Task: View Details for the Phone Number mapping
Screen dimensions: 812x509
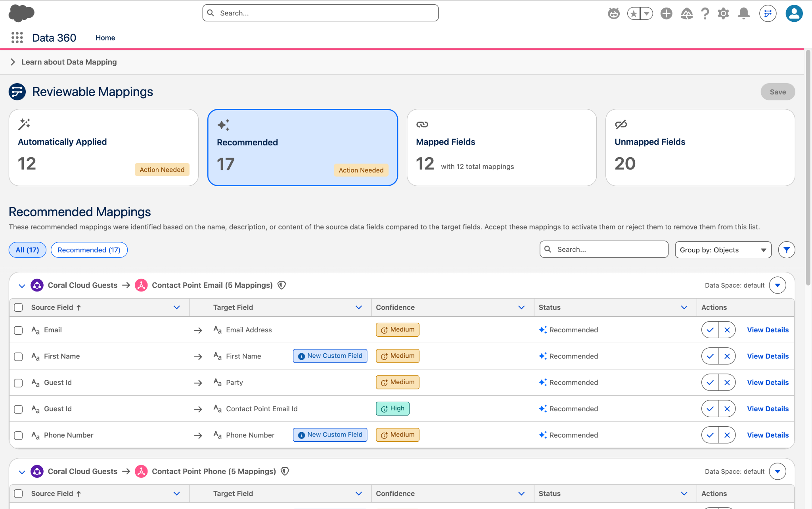Action: pyautogui.click(x=768, y=435)
